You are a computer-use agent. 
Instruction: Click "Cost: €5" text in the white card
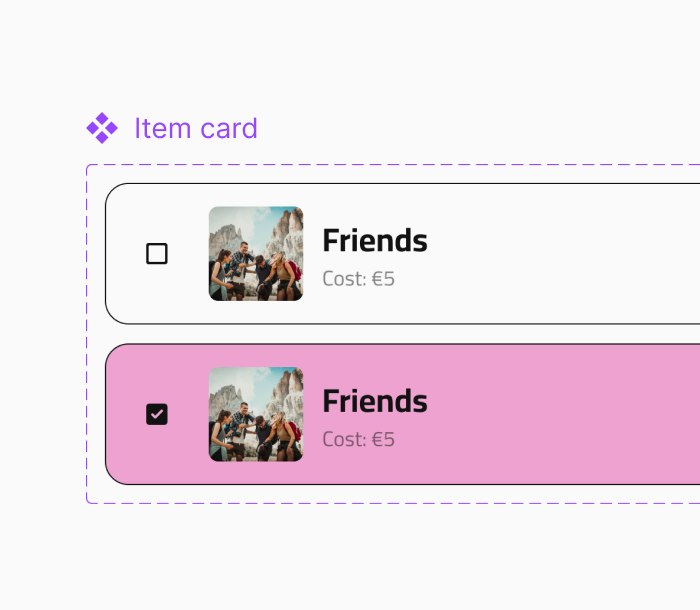point(358,279)
